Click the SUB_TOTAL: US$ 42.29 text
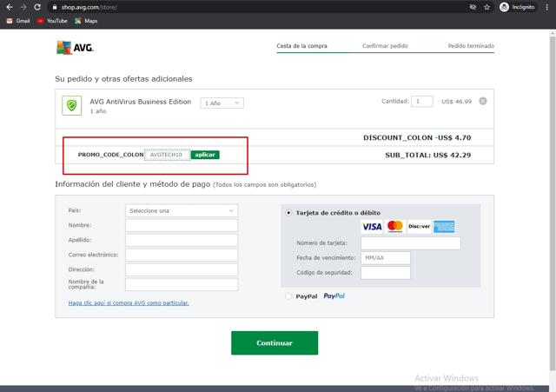Image resolution: width=556 pixels, height=392 pixels. 428,155
